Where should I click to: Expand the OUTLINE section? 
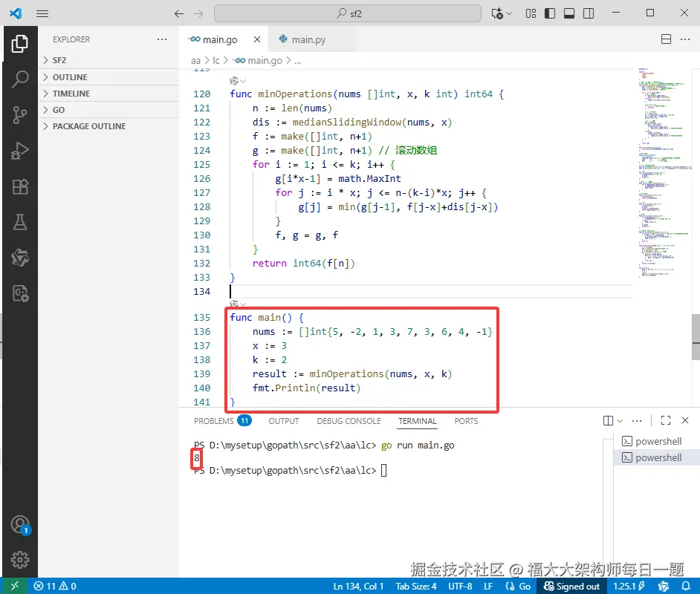click(x=109, y=77)
